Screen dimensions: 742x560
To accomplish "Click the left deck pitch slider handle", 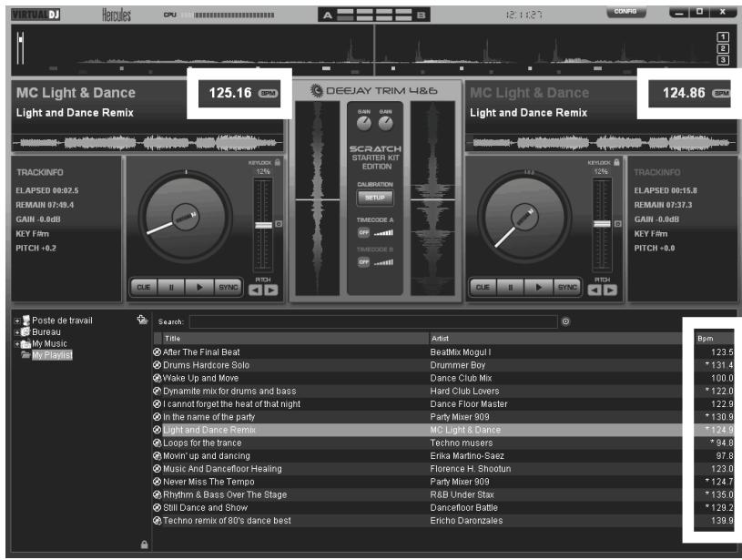I will (x=264, y=225).
